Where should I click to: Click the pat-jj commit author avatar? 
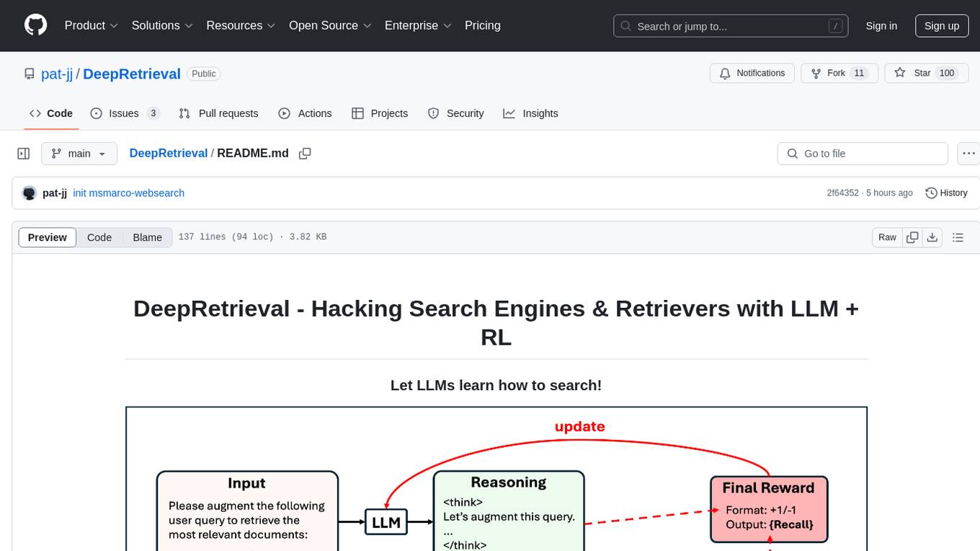pyautogui.click(x=30, y=193)
